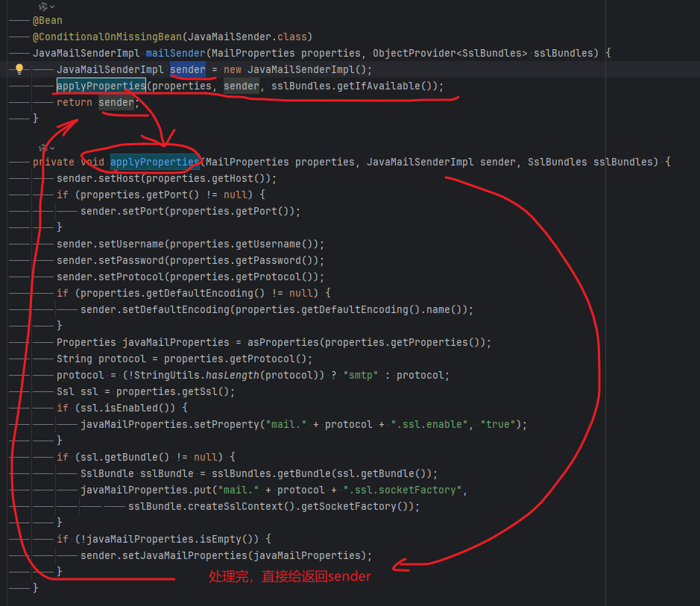
Task: Click 'private' keyword of applyProperties method
Action: [x=53, y=162]
